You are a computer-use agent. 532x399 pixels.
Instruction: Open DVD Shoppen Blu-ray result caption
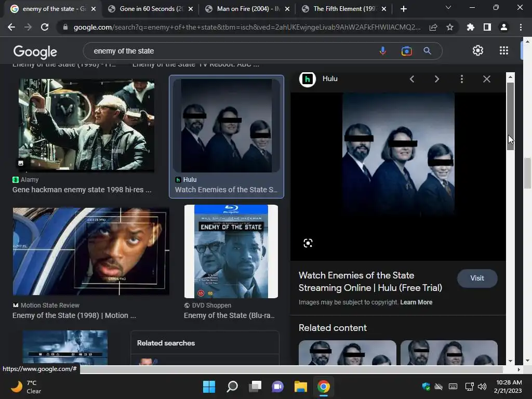point(229,315)
